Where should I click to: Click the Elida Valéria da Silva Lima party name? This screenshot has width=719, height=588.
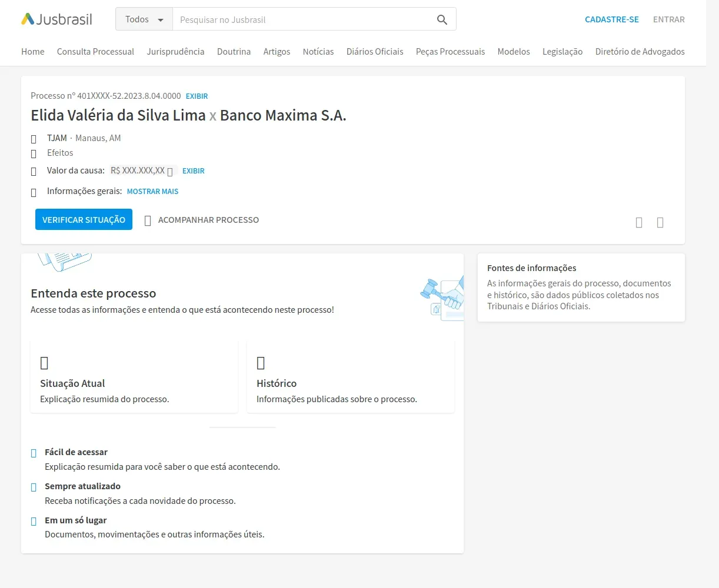(118, 115)
